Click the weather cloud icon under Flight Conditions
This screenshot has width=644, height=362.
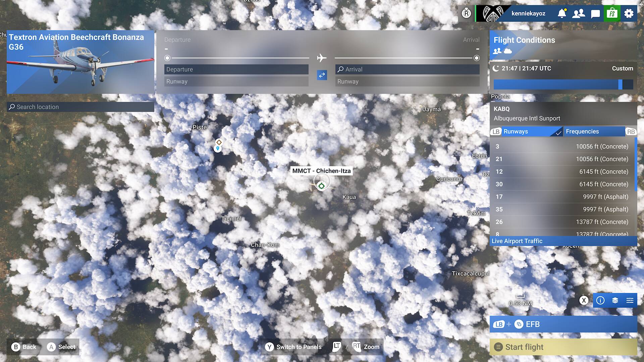[x=508, y=51]
